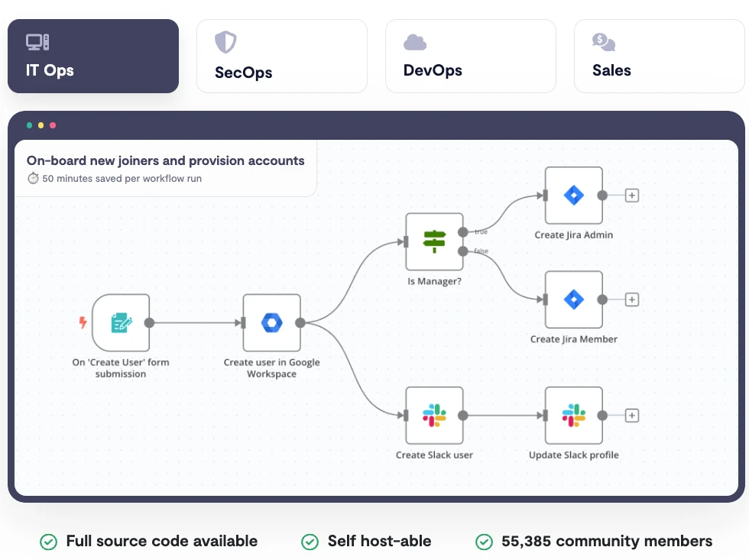This screenshot has width=749, height=560.
Task: Select the IT Ops tab
Action: click(93, 56)
